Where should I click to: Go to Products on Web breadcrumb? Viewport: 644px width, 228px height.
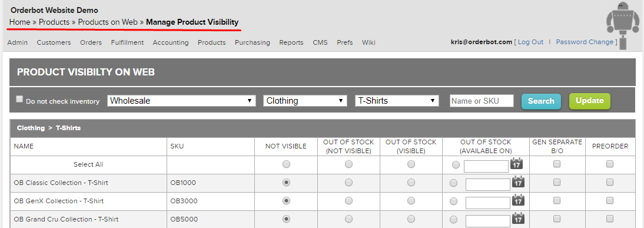point(108,22)
